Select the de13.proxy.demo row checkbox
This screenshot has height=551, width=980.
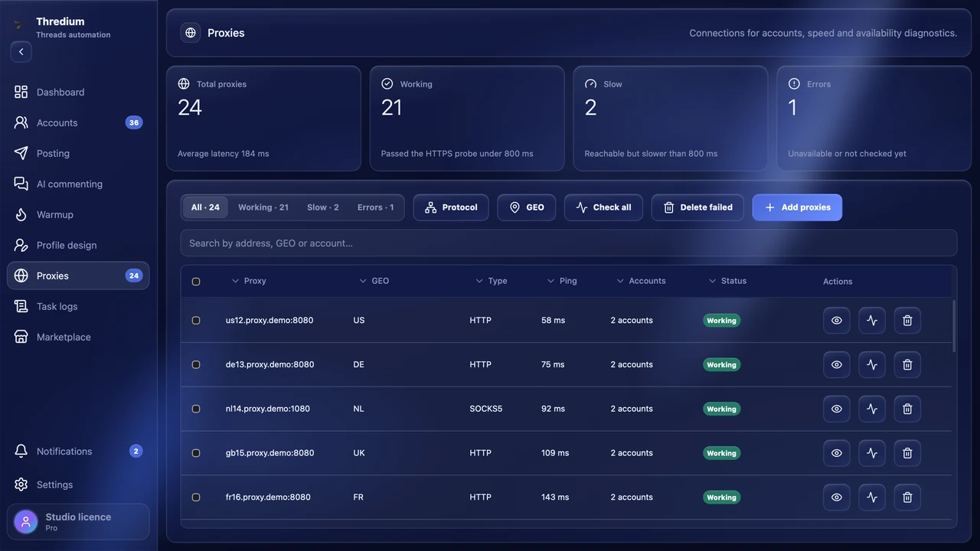point(196,365)
